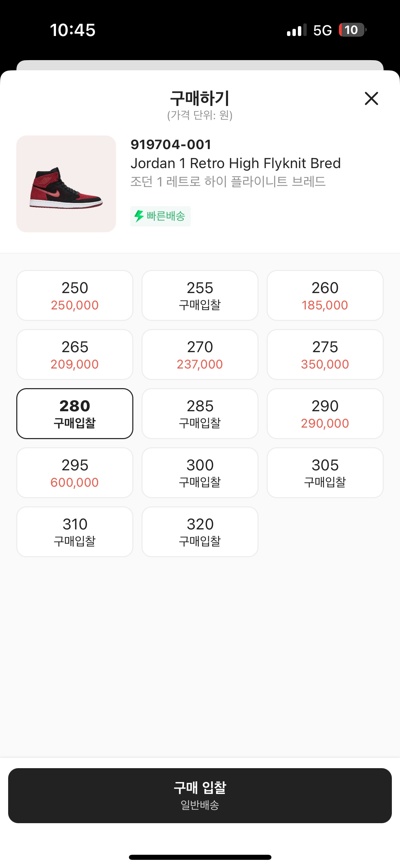400x868 pixels.
Task: Tap the 빠른배송 lightning badge
Action: pos(160,216)
